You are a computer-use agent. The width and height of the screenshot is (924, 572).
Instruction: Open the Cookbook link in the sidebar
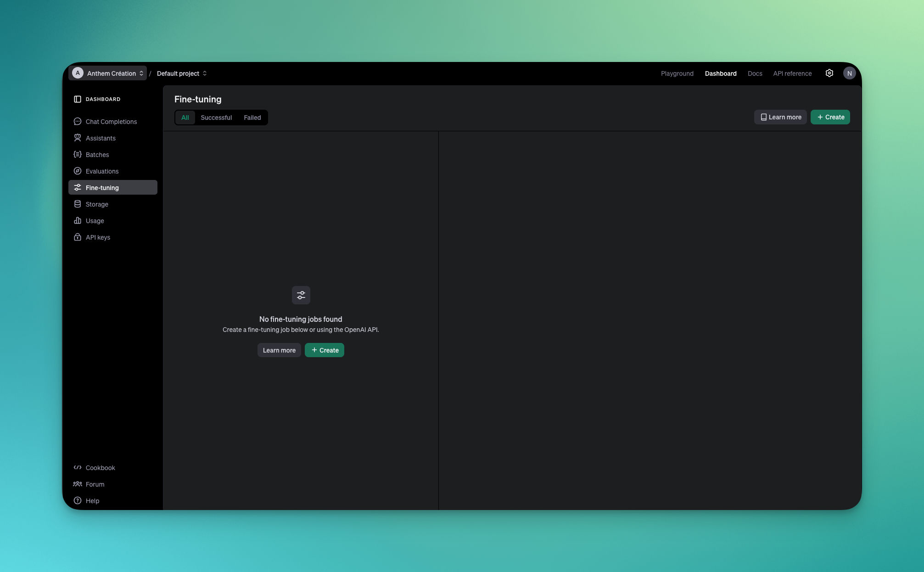[x=100, y=468]
